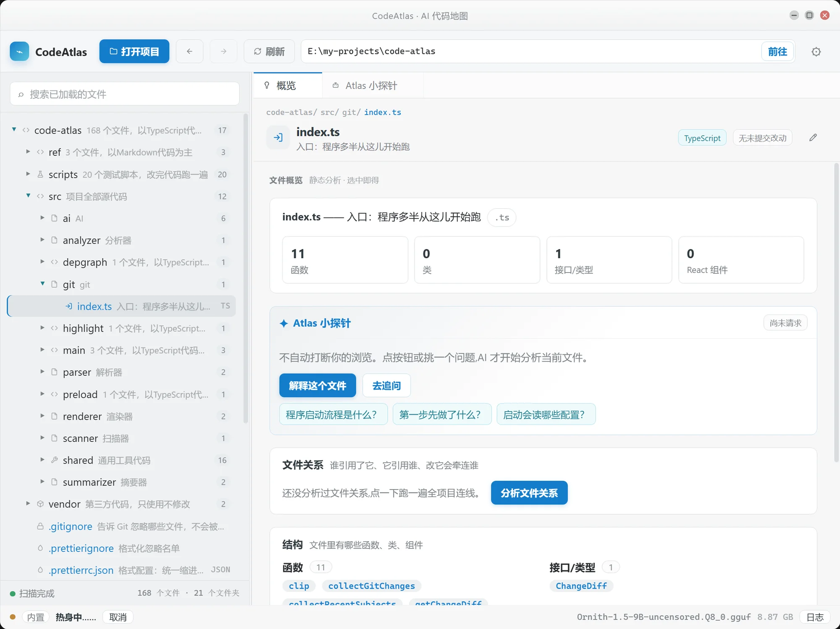Screen dimensions: 840x629
Task: Switch to the 概览 tab
Action: point(288,86)
